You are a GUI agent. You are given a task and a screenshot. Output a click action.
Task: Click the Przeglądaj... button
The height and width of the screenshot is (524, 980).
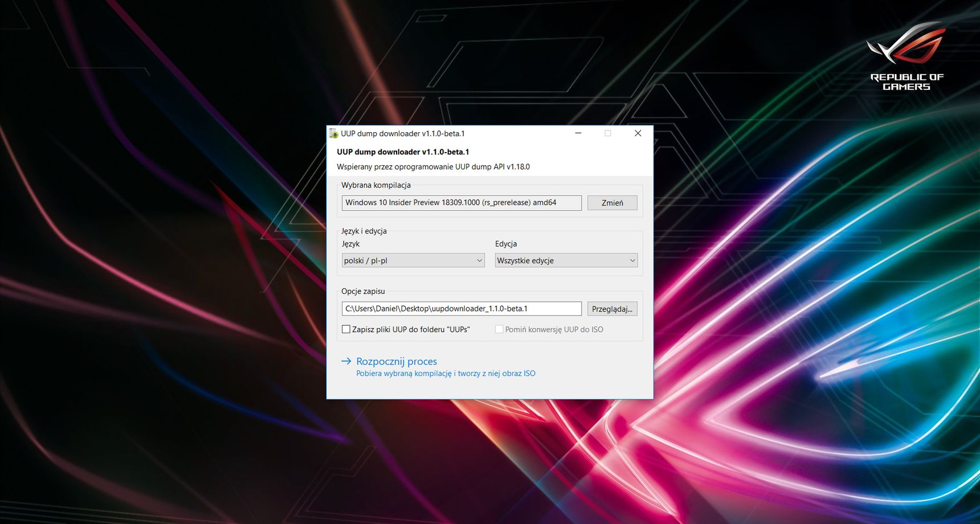612,309
